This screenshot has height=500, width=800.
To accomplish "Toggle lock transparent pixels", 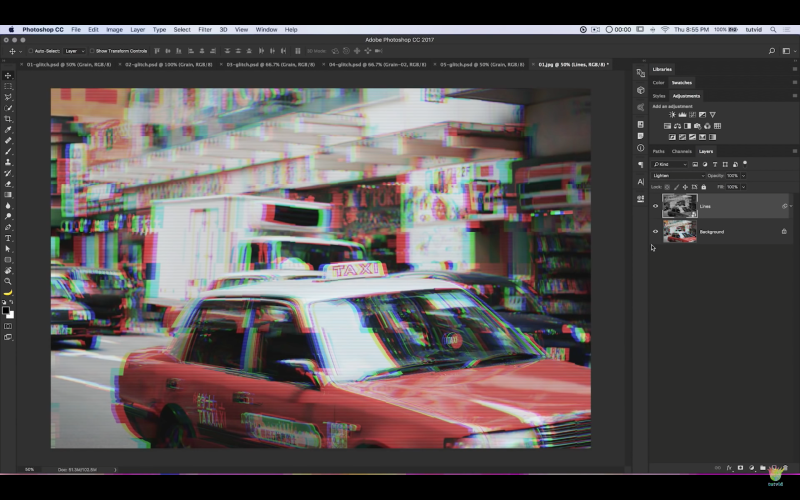I will 667,187.
